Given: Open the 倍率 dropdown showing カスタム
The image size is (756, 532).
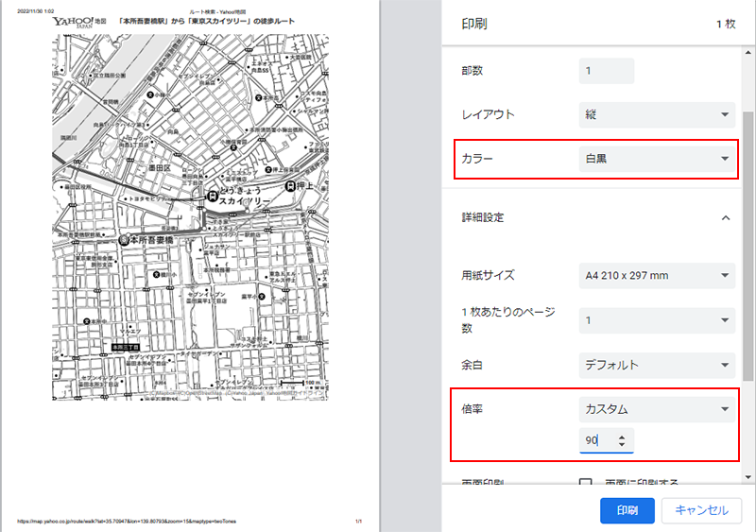Looking at the screenshot, I should [657, 409].
